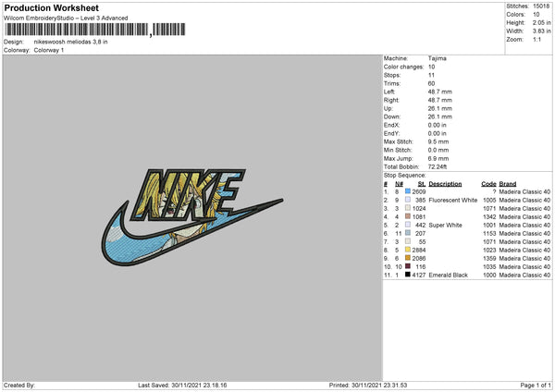Screen dimensions: 555x392
Task: Click 'Wilcom EmbroideryStudio – Level 3 Advanced' text
Action: (x=66, y=18)
